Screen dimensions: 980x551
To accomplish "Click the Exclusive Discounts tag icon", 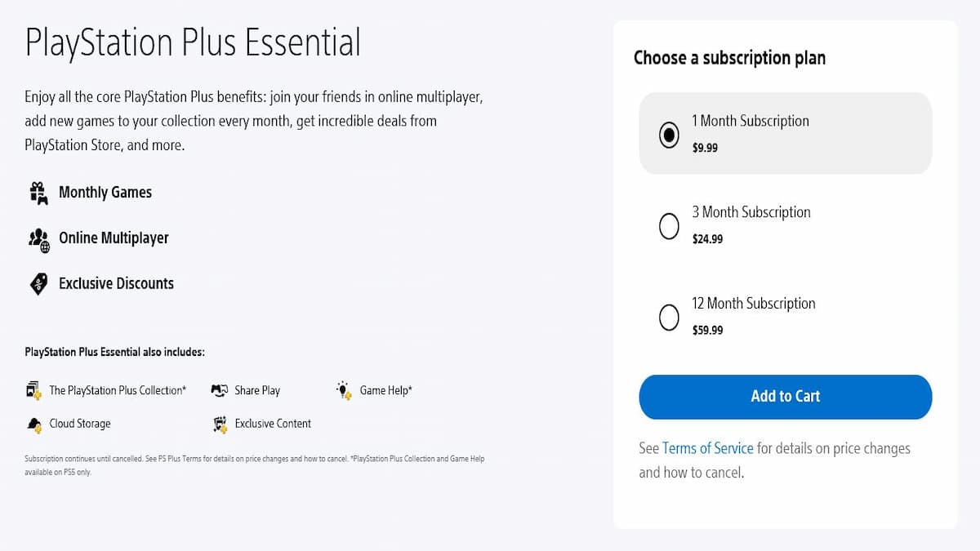I will point(38,284).
